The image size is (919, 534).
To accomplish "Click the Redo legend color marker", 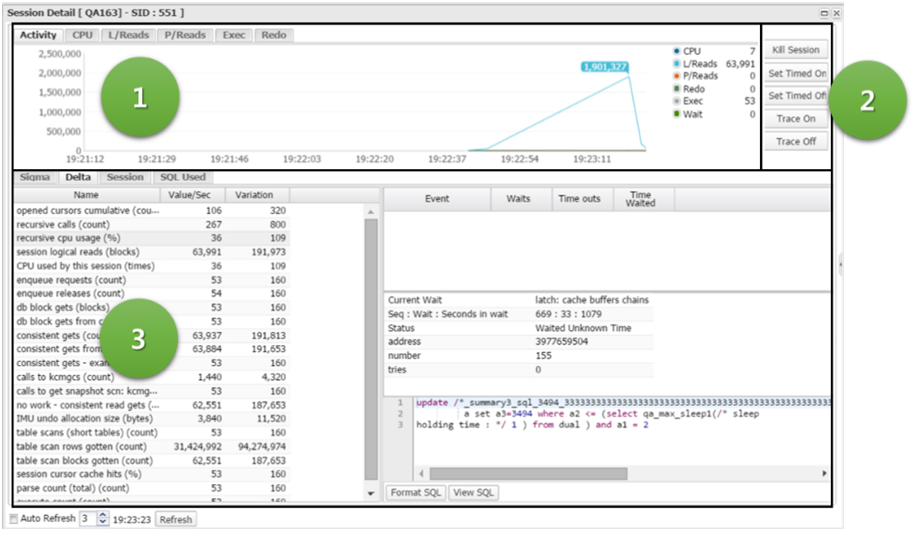I will (x=676, y=89).
